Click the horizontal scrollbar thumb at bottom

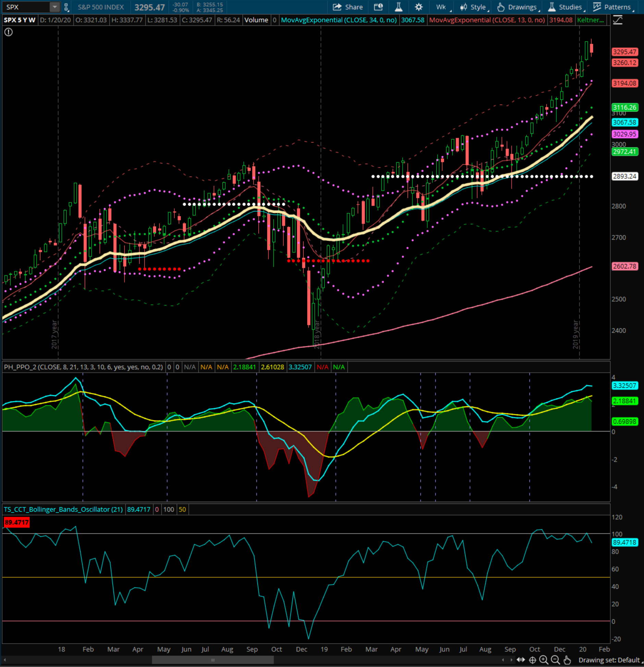click(212, 660)
